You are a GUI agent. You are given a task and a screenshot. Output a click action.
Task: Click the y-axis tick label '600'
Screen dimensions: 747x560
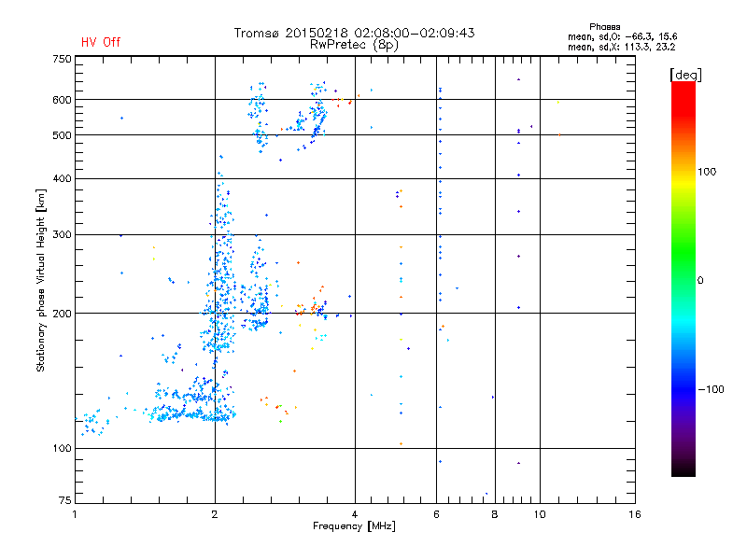pos(62,100)
